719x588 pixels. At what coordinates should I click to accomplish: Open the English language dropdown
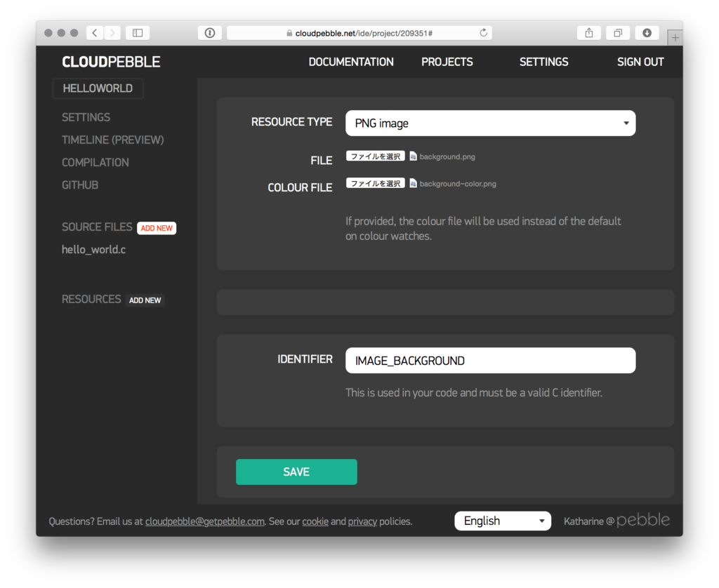click(x=503, y=521)
